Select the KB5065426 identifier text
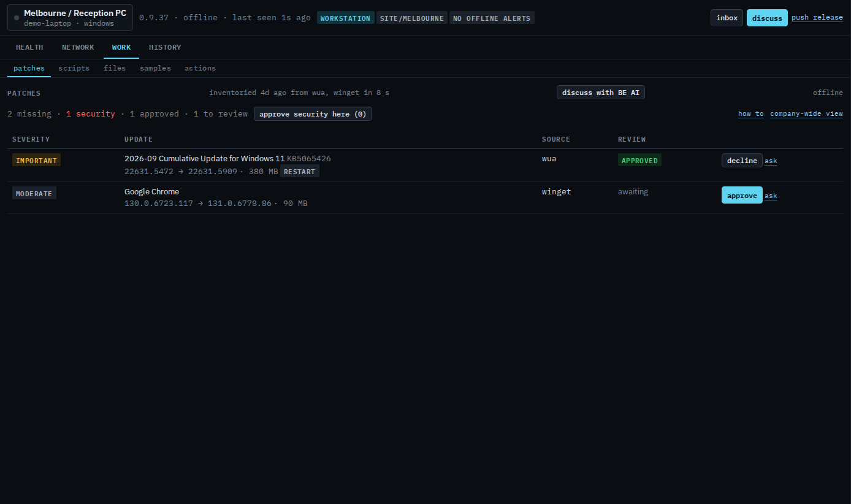Viewport: 851px width, 504px height. click(309, 159)
